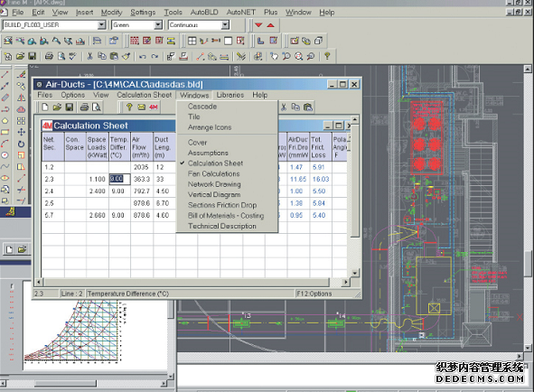Open Technical Description from the Windows menu
This screenshot has width=534, height=392.
coord(222,226)
